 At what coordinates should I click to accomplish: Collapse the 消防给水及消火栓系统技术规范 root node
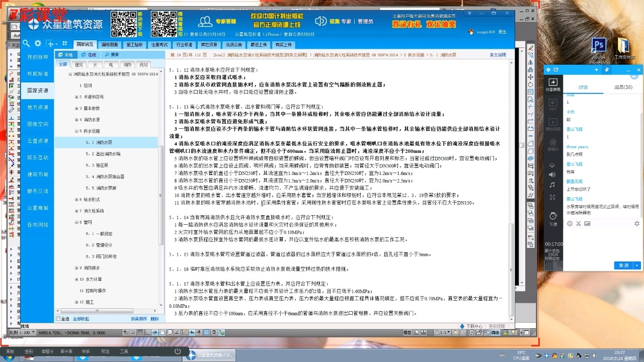(x=70, y=74)
